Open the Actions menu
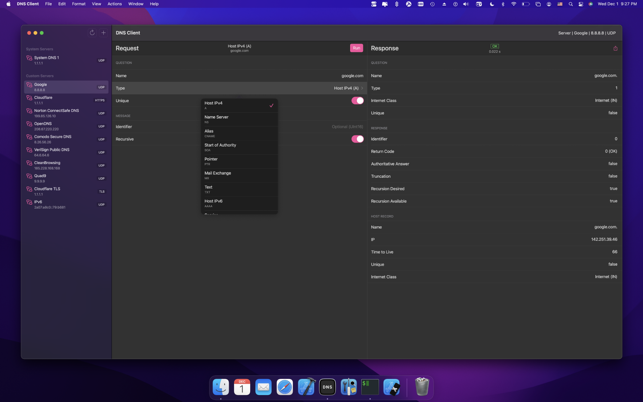 point(114,4)
